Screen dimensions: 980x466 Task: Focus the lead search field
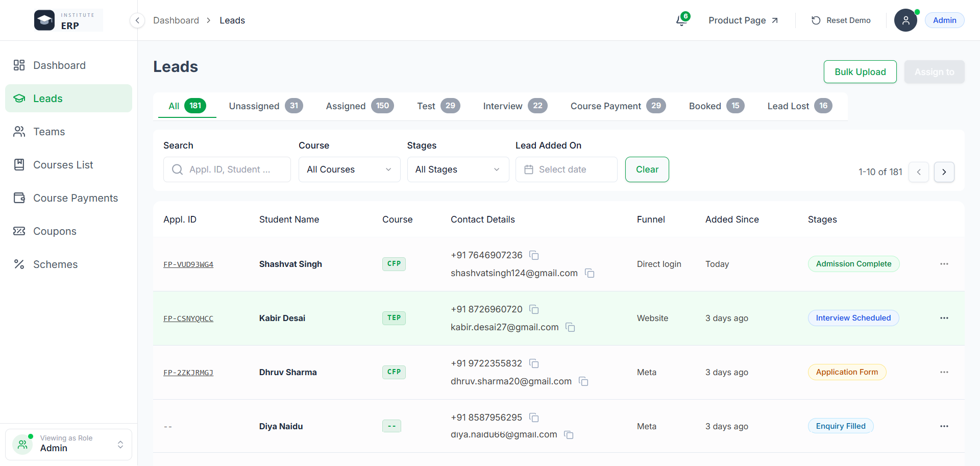coord(227,169)
